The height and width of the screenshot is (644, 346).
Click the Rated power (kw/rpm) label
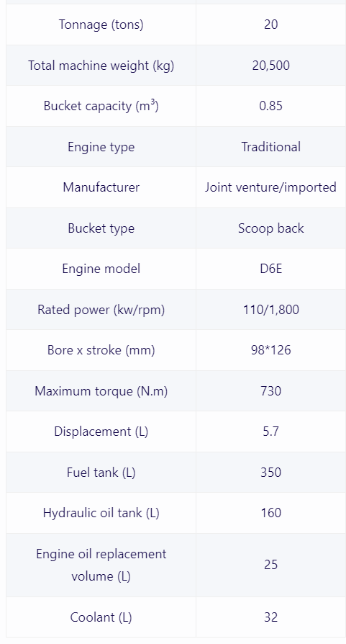click(101, 310)
